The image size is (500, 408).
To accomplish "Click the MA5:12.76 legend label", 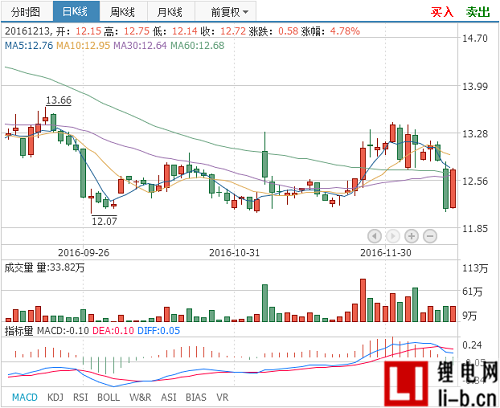I will coord(29,45).
